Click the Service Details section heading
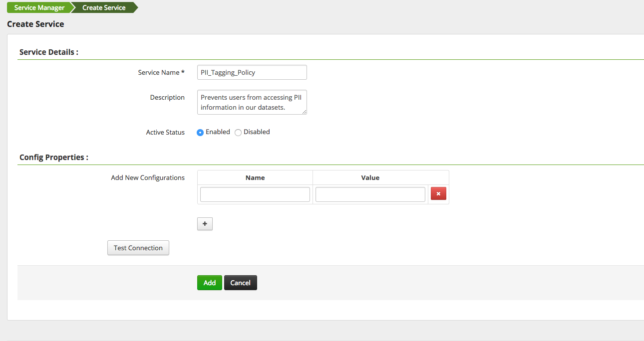Screen dimensions: 644x341 click(x=47, y=52)
